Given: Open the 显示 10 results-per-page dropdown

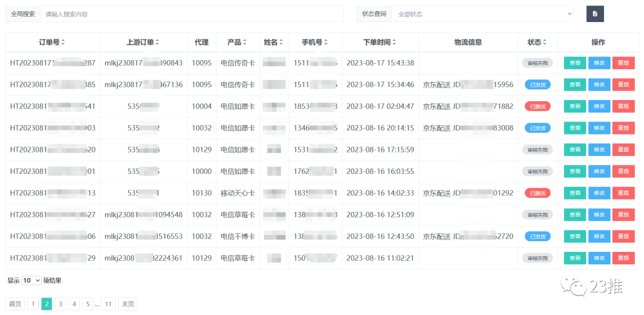Looking at the screenshot, I should [x=31, y=280].
